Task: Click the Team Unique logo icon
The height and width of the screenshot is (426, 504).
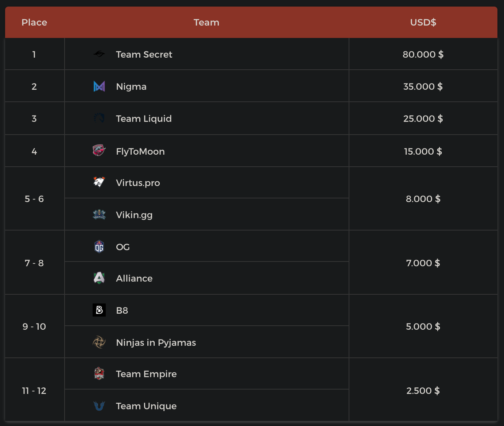Action: pyautogui.click(x=99, y=406)
